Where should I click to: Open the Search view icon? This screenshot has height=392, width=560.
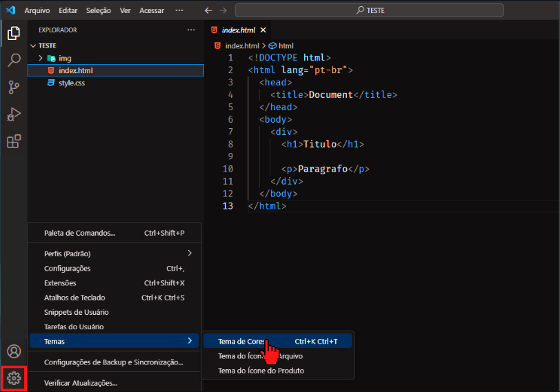[14, 60]
